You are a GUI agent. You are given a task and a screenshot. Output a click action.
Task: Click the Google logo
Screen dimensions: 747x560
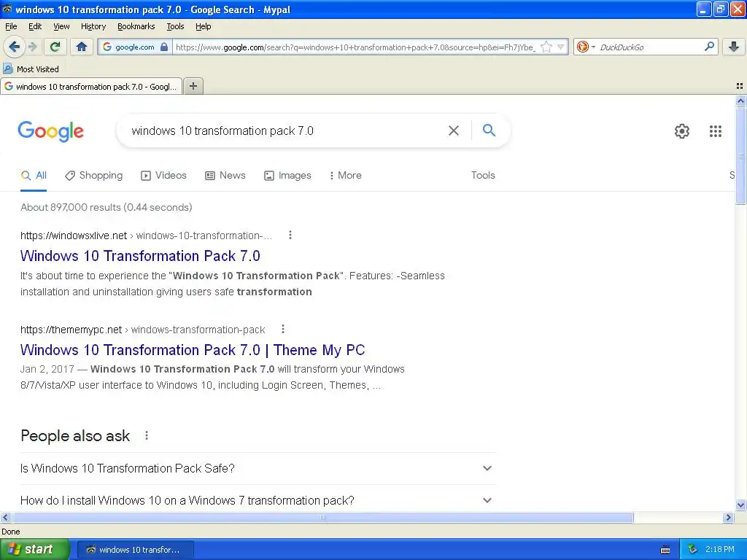(51, 131)
